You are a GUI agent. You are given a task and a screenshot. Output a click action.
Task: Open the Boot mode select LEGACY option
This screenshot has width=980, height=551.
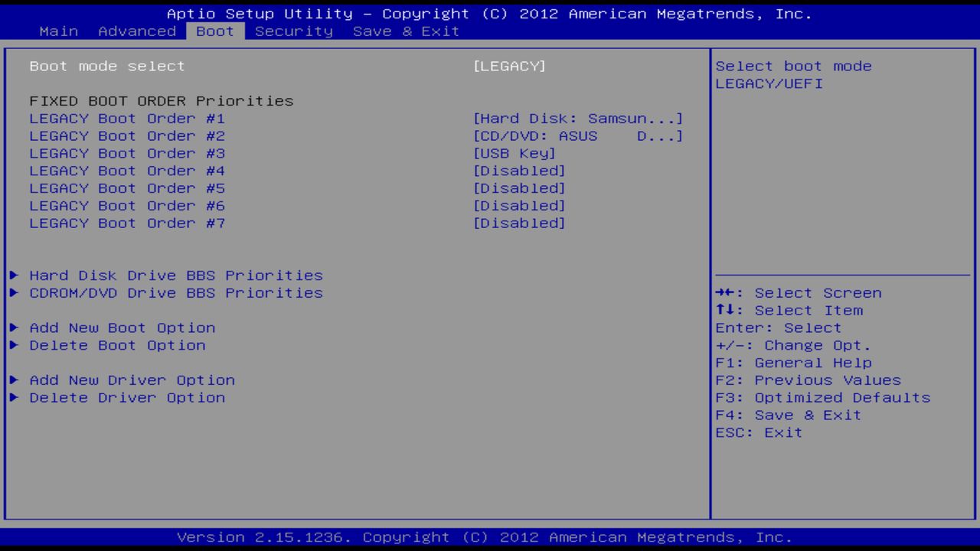(510, 66)
